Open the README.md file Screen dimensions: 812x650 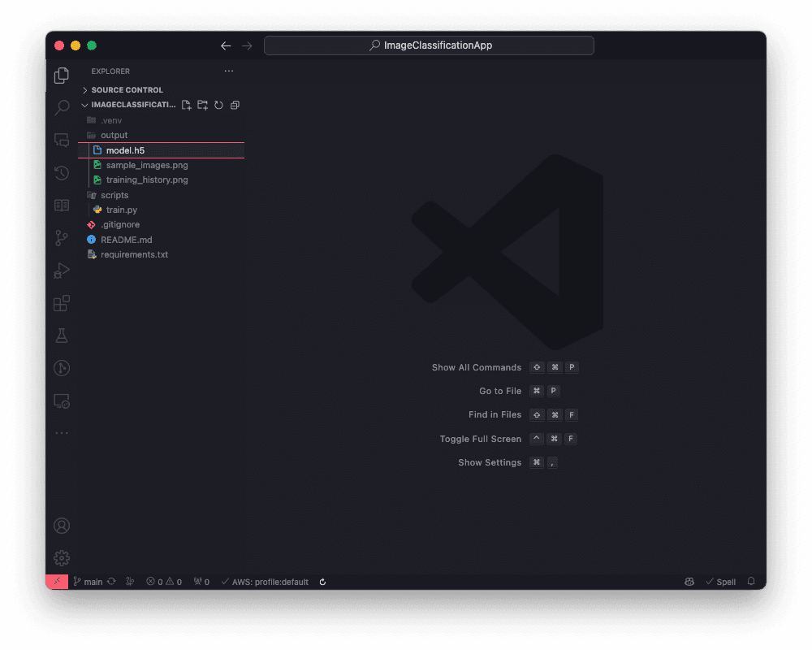click(x=161, y=240)
